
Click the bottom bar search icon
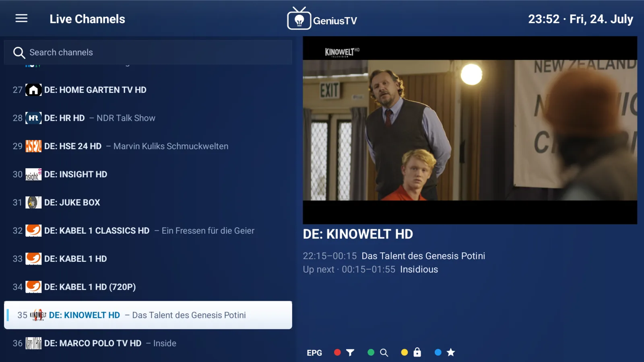click(384, 353)
